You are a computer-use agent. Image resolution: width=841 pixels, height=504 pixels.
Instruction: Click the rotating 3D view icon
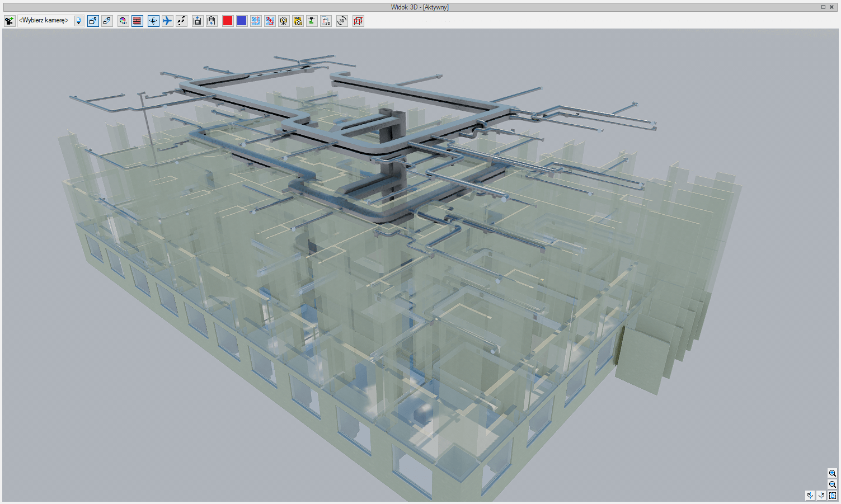coord(342,21)
